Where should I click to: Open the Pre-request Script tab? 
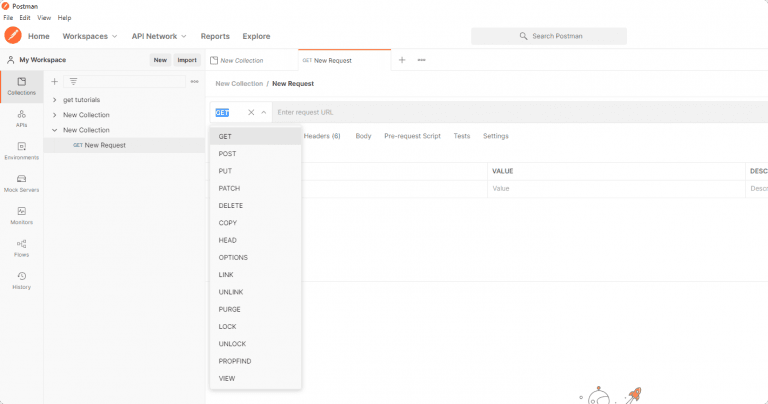point(412,136)
